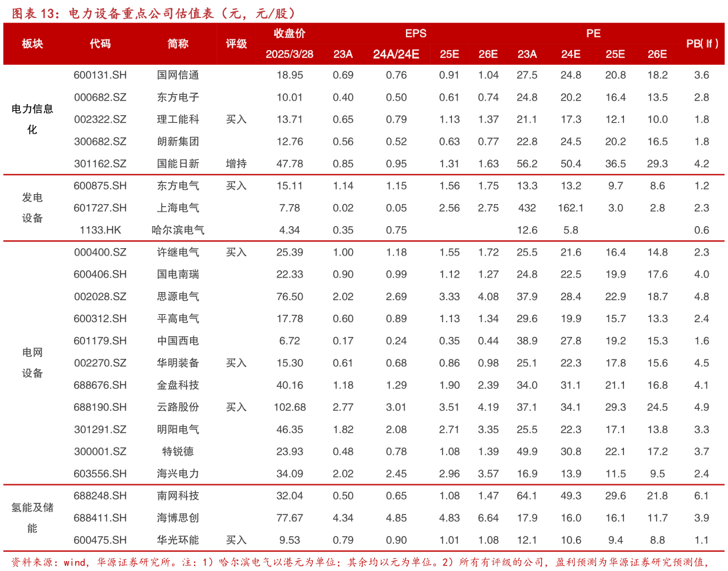Click stock code "000682.SZ"
Image resolution: width=728 pixels, height=571 pixels.
point(100,97)
